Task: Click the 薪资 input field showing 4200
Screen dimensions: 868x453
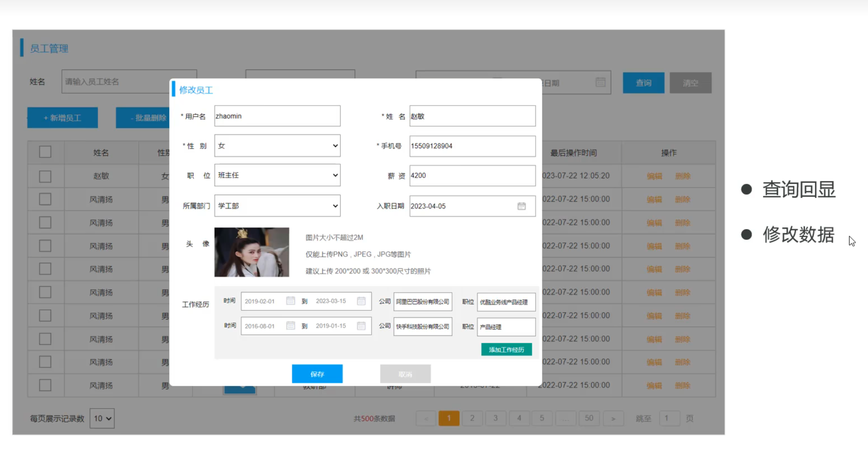Action: [472, 175]
